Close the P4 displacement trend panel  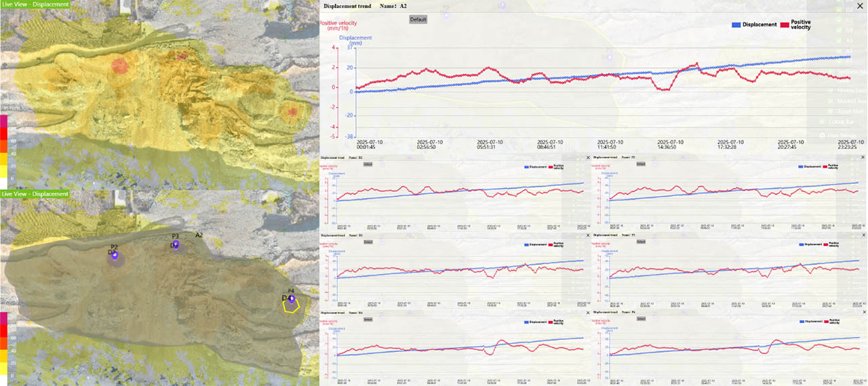pyautogui.click(x=864, y=312)
